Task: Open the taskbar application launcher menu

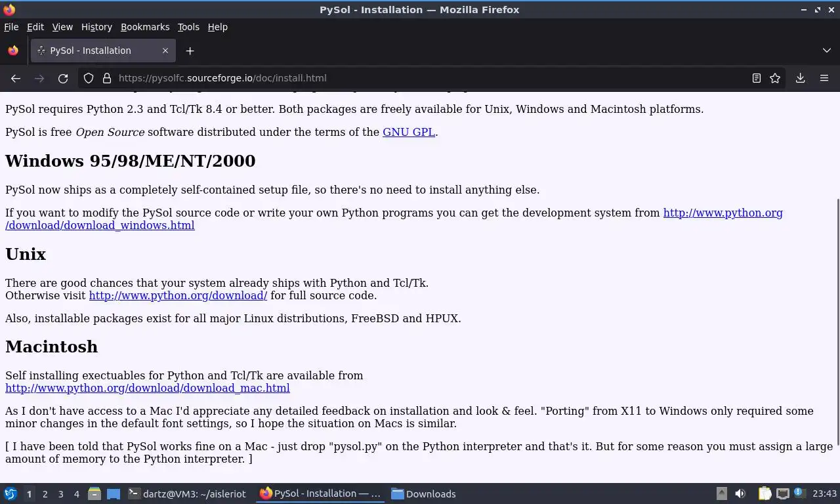Action: (10, 493)
